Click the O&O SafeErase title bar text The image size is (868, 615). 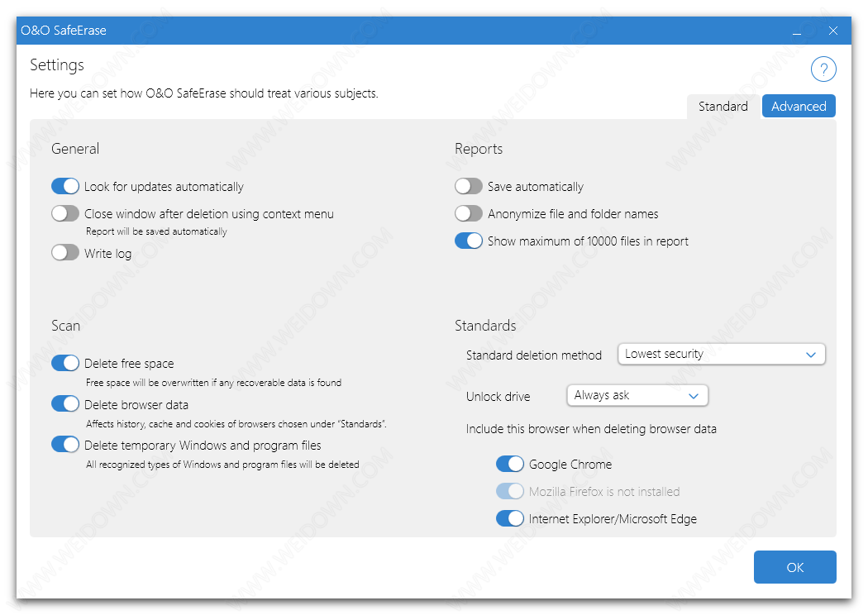[x=64, y=31]
